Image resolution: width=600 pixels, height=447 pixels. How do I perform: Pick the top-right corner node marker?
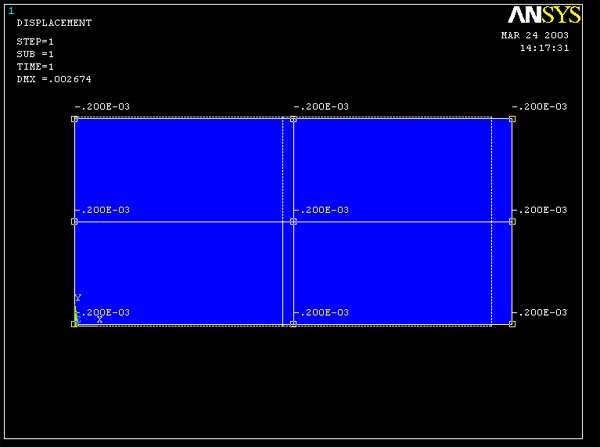(x=512, y=119)
